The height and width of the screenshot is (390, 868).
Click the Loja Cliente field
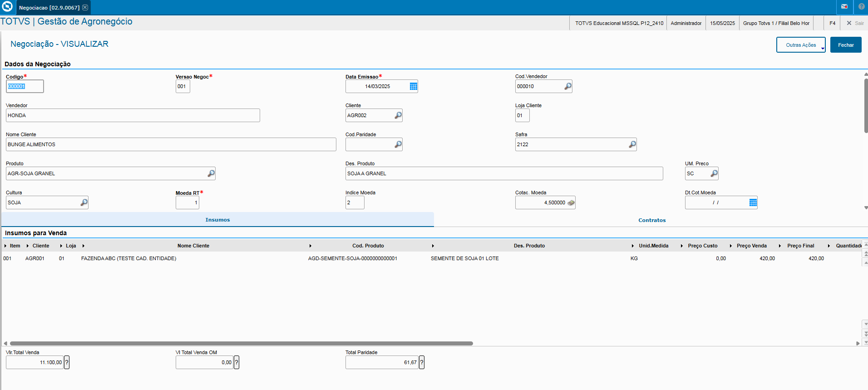pyautogui.click(x=523, y=115)
